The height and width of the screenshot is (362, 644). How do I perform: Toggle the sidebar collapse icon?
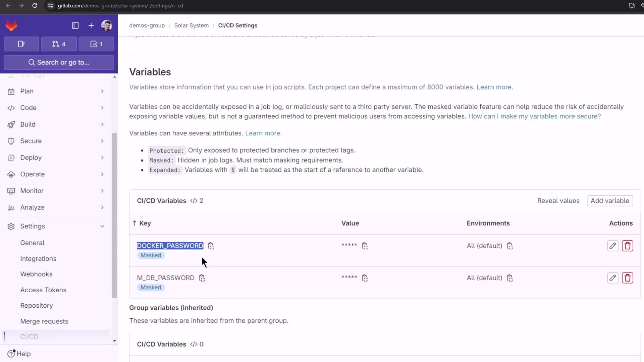(75, 25)
